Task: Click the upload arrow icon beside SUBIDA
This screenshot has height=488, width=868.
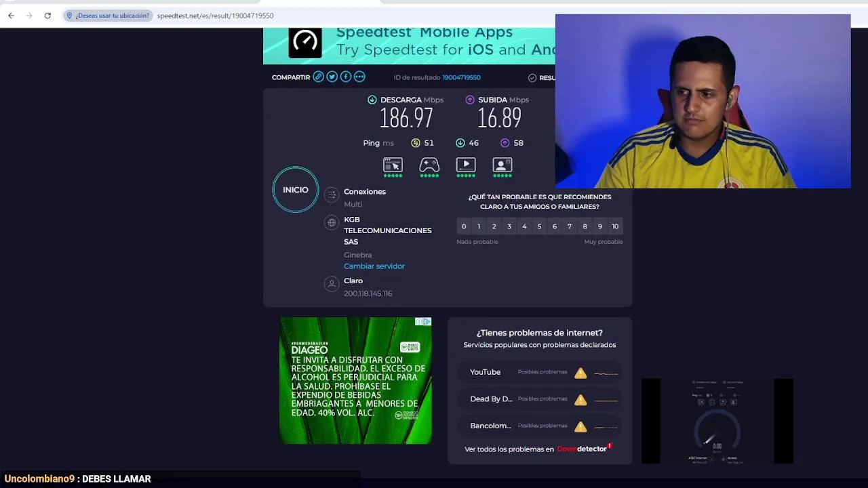Action: pos(470,100)
